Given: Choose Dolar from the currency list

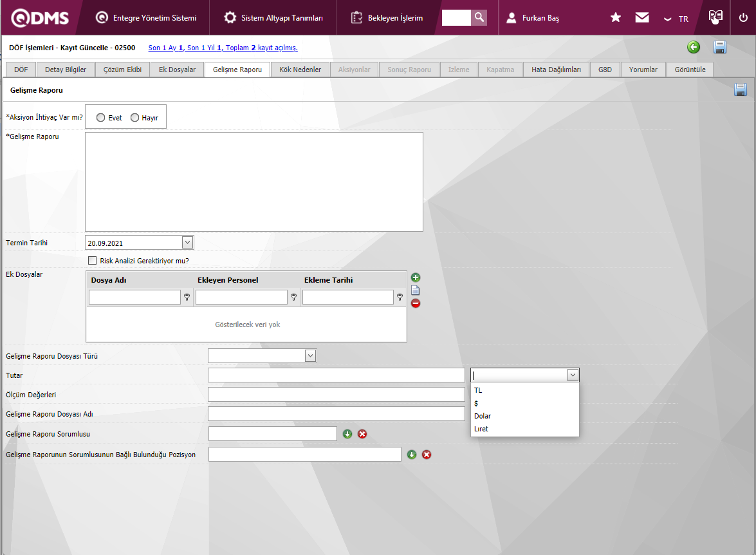Looking at the screenshot, I should tap(483, 416).
